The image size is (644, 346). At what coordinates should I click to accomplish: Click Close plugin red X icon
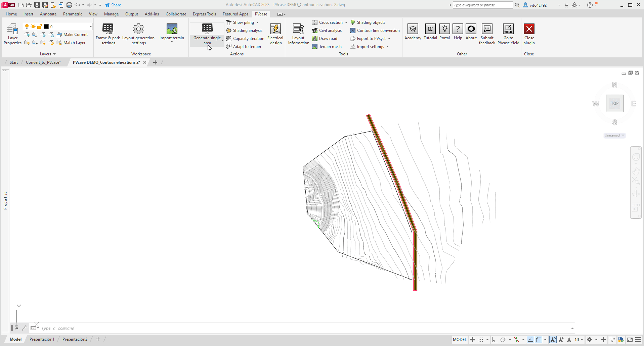[529, 29]
